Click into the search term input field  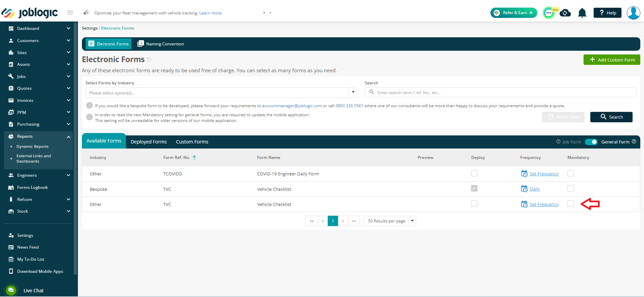pyautogui.click(x=500, y=92)
